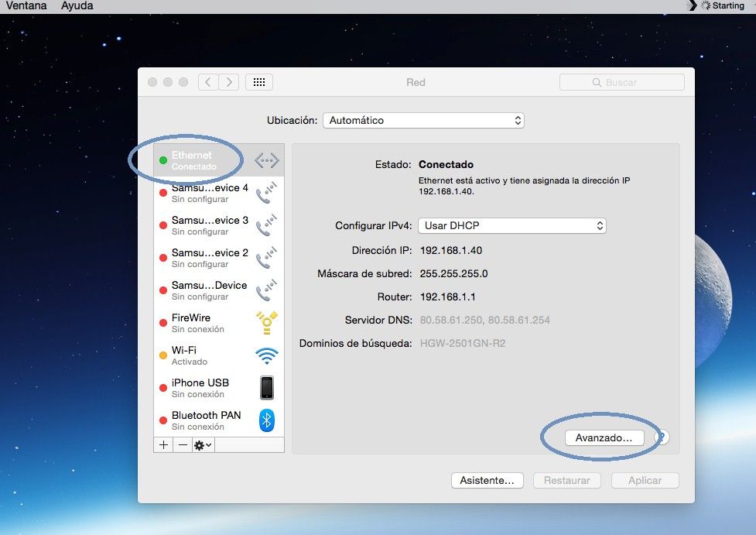Viewport: 756px width, 535px height.
Task: Click the phone icon for Samsu...evice 2
Action: click(267, 258)
